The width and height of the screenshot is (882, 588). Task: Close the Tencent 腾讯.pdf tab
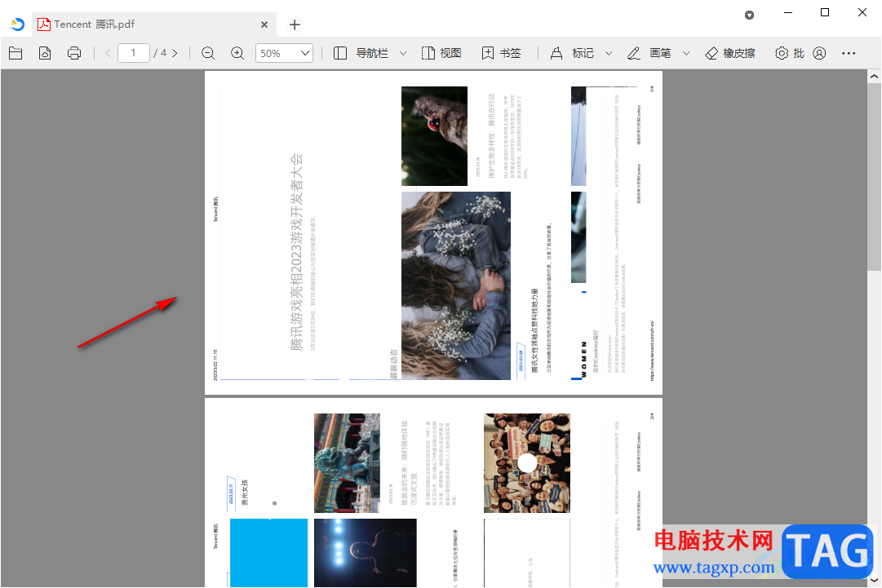tap(264, 24)
